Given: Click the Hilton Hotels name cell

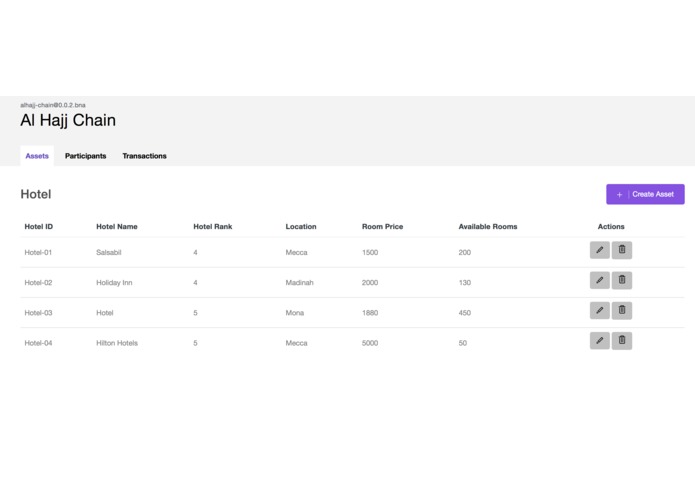Looking at the screenshot, I should (x=117, y=343).
